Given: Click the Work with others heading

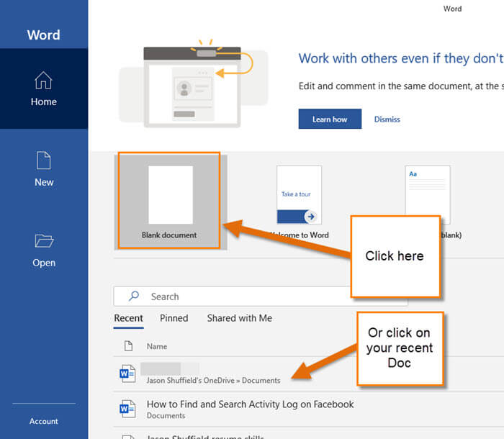Looking at the screenshot, I should click(401, 58).
